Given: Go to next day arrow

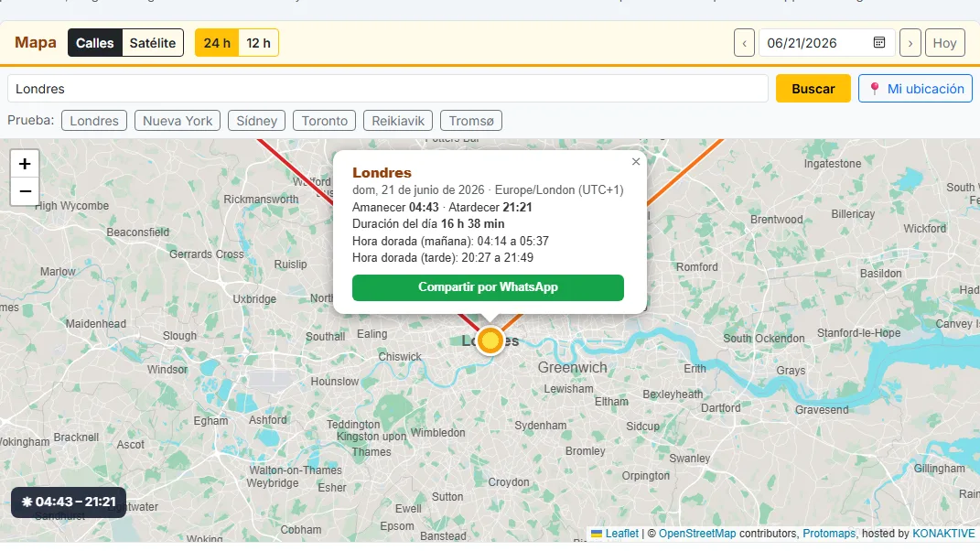Looking at the screenshot, I should (910, 43).
